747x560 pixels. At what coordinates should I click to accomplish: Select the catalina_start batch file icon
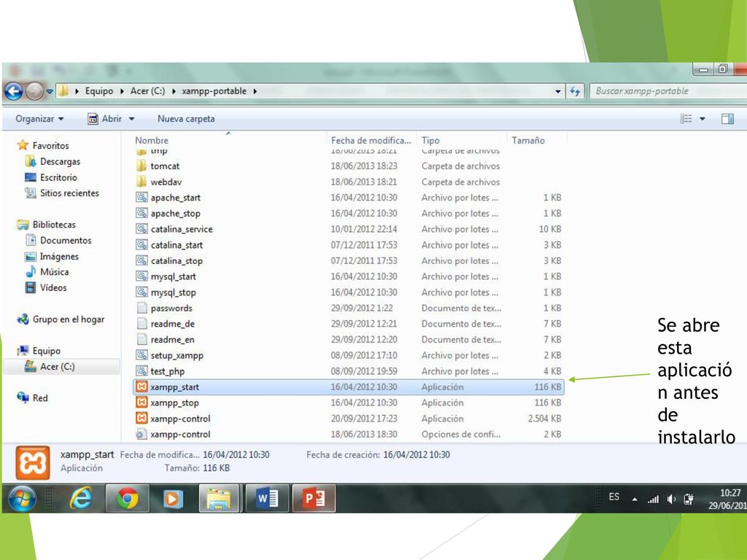[142, 245]
